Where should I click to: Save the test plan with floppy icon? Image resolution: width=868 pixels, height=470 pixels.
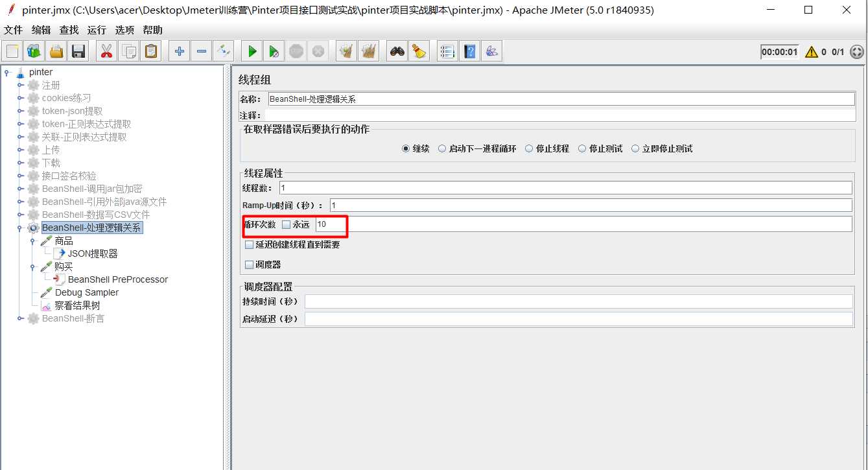[x=78, y=51]
